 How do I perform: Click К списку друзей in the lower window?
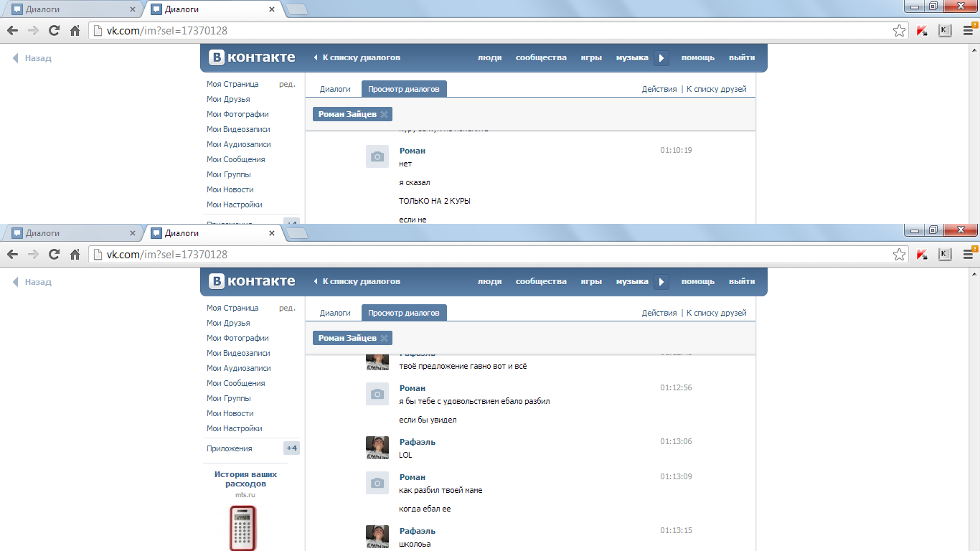tap(717, 313)
